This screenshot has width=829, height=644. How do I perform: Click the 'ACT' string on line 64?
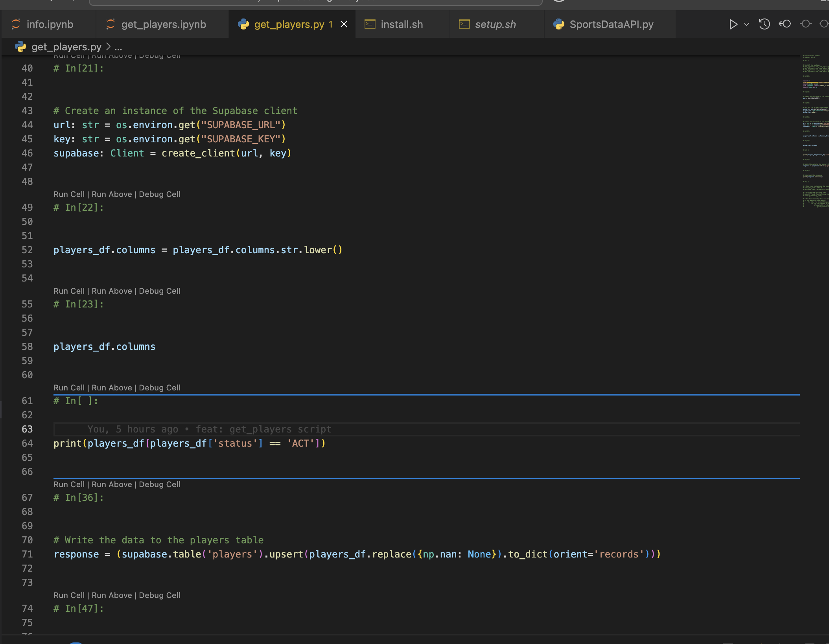click(300, 443)
